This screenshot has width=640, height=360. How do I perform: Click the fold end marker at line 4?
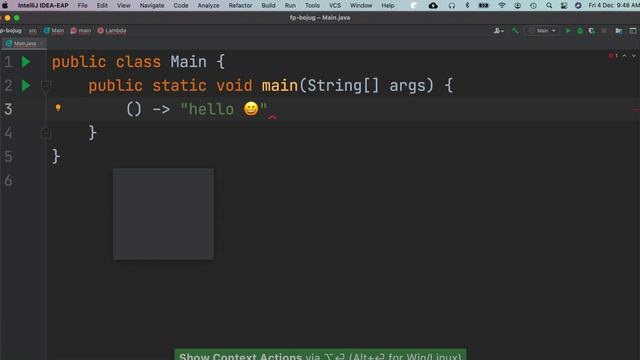(46, 133)
